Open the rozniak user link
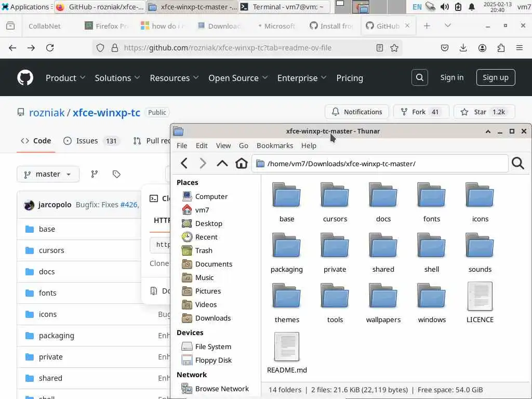Screen dimensions: 532x399 tap(47, 113)
